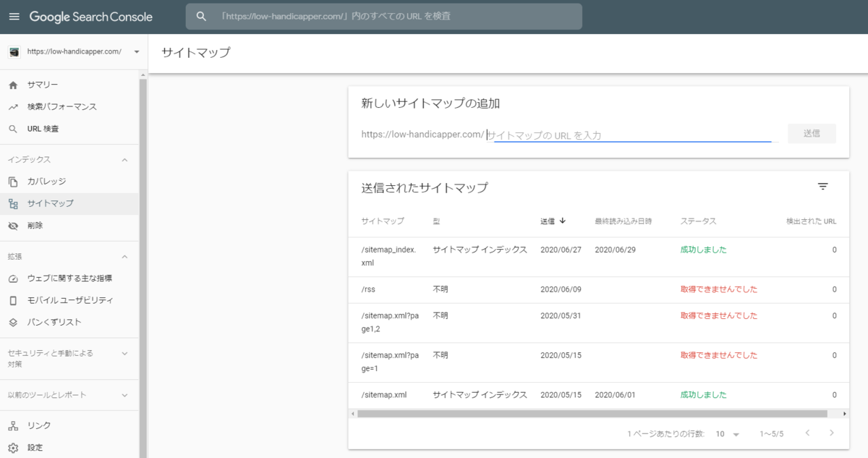Click the breadcrumb layers icon
The width and height of the screenshot is (868, 458).
click(13, 322)
